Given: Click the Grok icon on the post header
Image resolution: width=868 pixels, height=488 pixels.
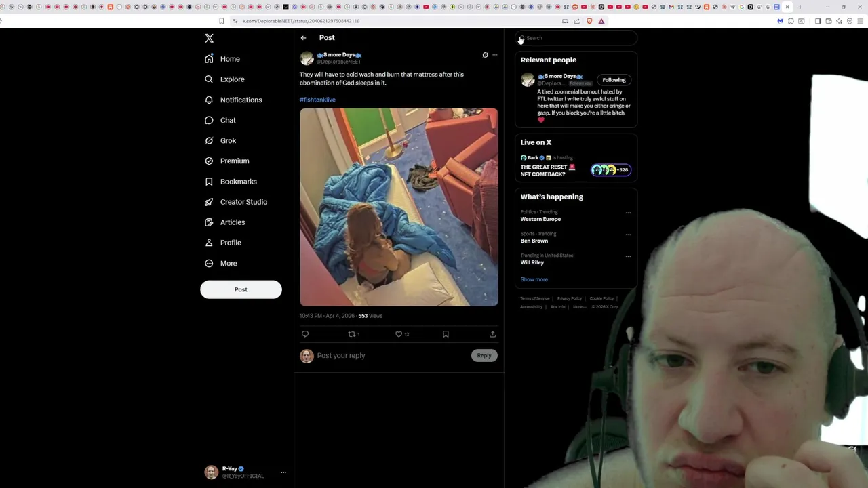Looking at the screenshot, I should pyautogui.click(x=485, y=55).
